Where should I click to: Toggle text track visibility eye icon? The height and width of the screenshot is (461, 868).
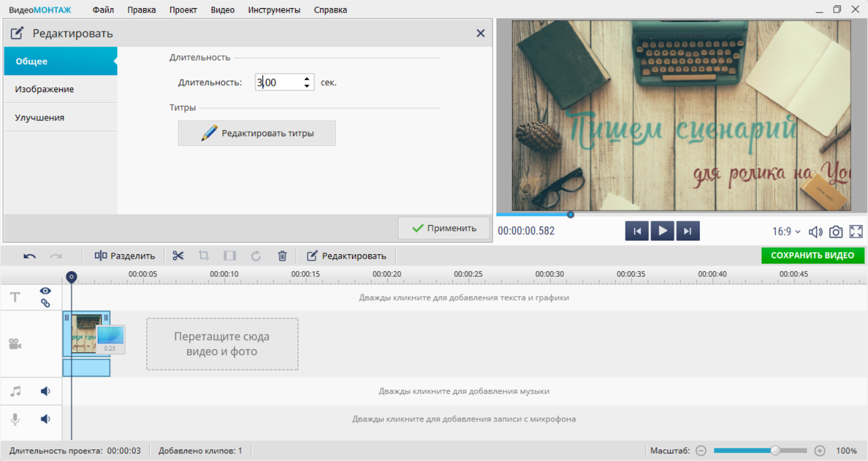point(46,291)
